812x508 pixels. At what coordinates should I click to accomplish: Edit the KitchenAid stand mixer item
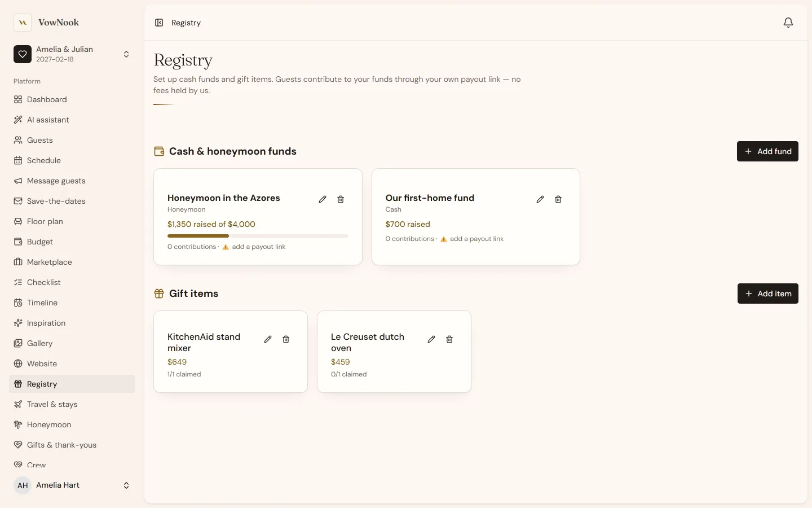point(268,339)
